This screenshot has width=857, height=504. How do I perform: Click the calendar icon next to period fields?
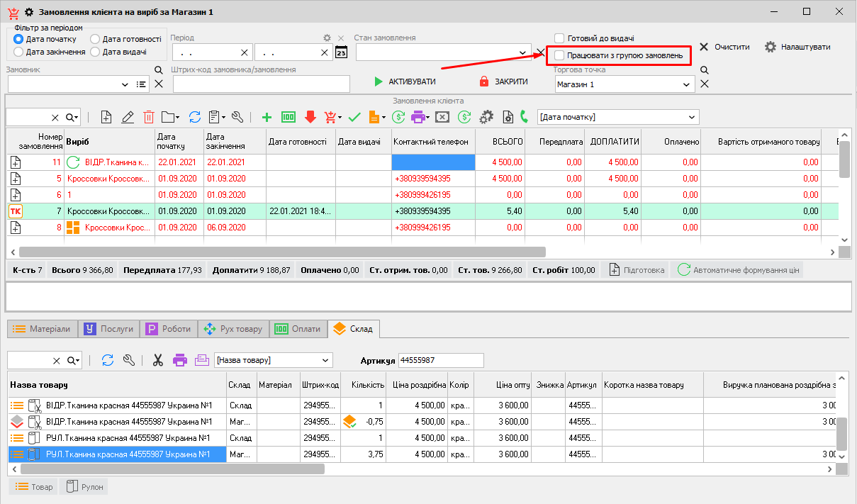click(341, 52)
